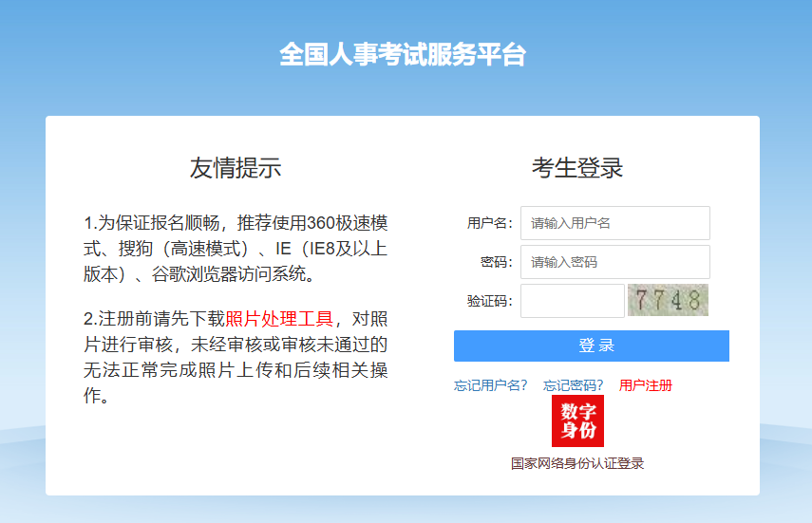
Task: Click the 友情提示 heading
Action: click(x=236, y=168)
